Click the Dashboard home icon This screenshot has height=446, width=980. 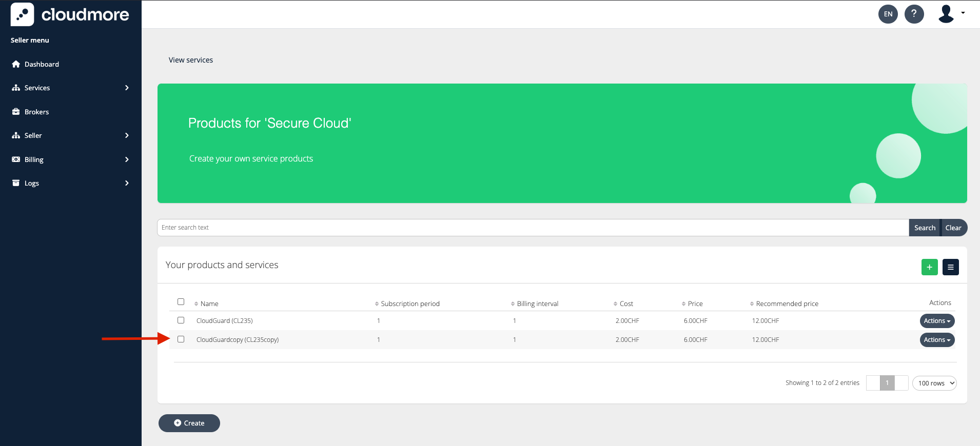16,64
